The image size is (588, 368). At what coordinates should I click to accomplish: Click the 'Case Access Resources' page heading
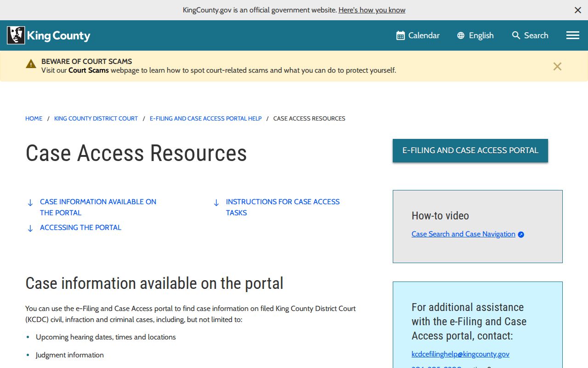pos(136,153)
